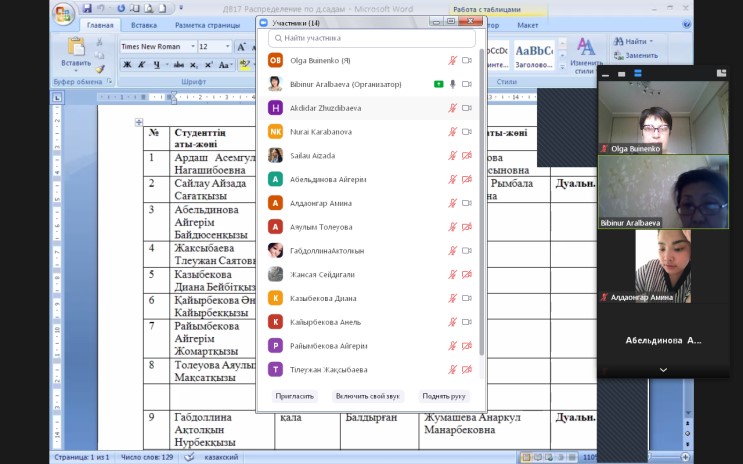Open the font name dropdown showing Times New Roman
The width and height of the screenshot is (743, 464).
point(193,46)
